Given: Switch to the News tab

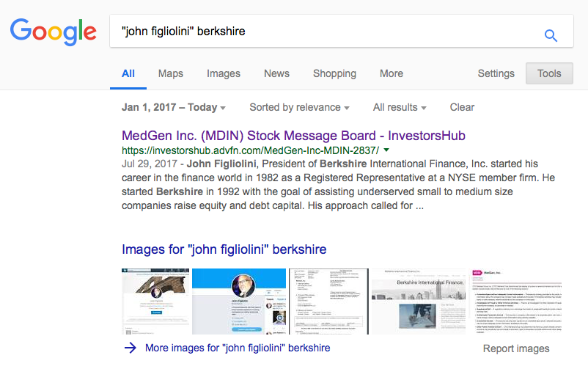Looking at the screenshot, I should point(276,73).
